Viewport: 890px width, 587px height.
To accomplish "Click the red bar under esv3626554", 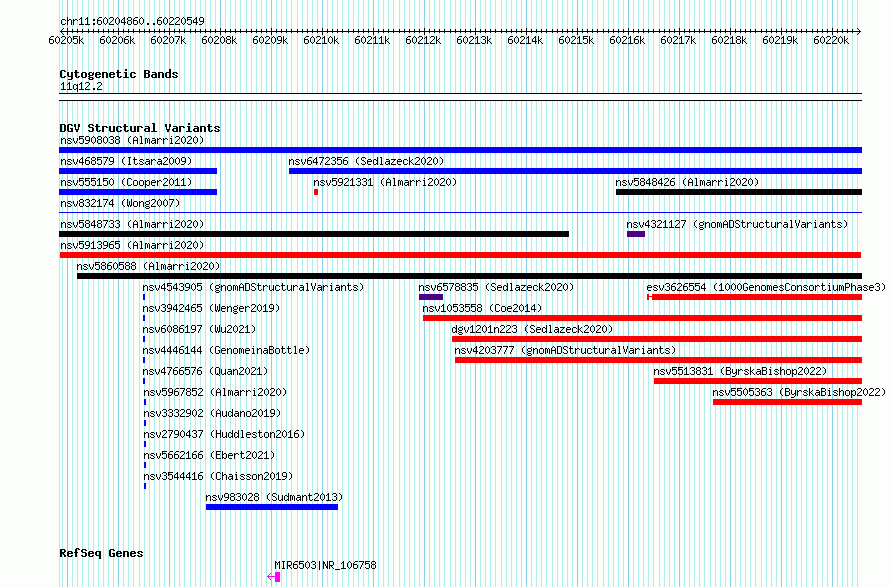I will (754, 297).
